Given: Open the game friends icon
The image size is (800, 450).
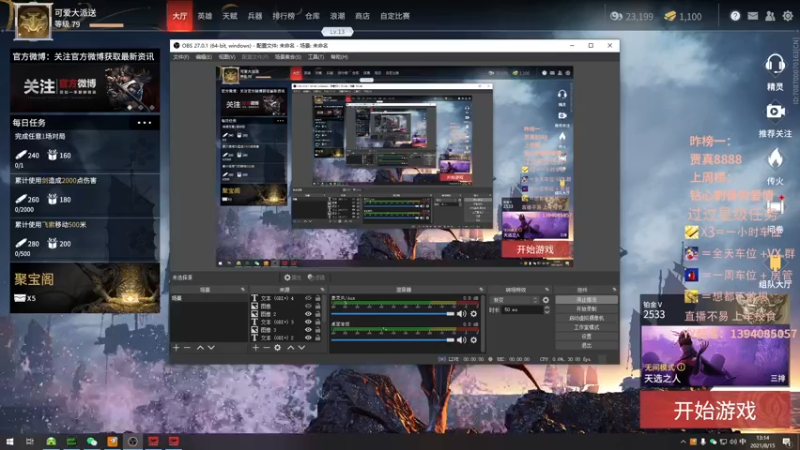Looking at the screenshot, I should click(770, 16).
